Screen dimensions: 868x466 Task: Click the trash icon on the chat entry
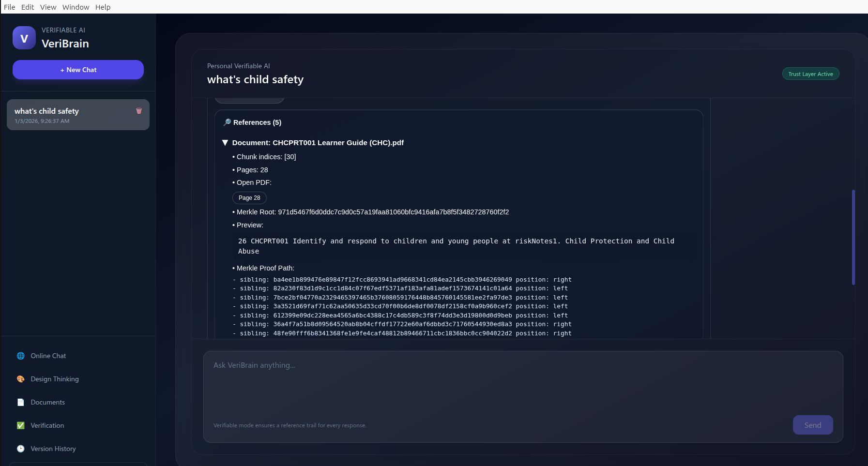click(139, 111)
